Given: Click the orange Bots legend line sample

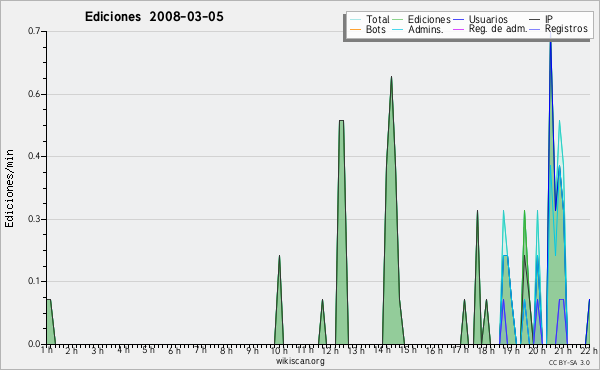Looking at the screenshot, I should coord(355,29).
